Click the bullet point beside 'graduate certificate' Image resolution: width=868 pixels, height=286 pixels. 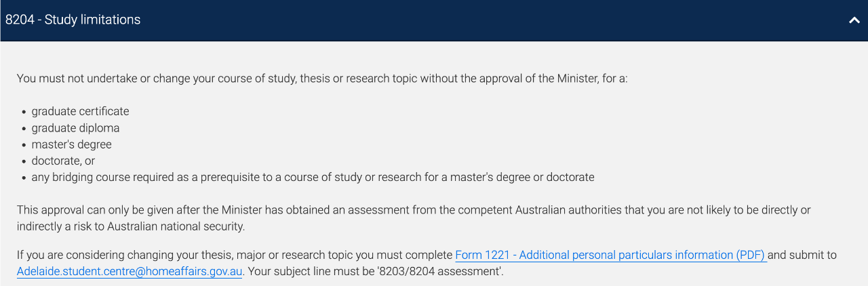point(24,112)
